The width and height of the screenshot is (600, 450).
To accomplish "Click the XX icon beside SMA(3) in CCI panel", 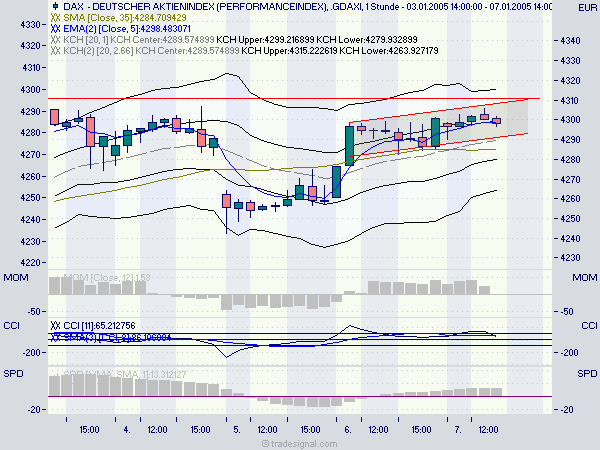I will click(55, 338).
